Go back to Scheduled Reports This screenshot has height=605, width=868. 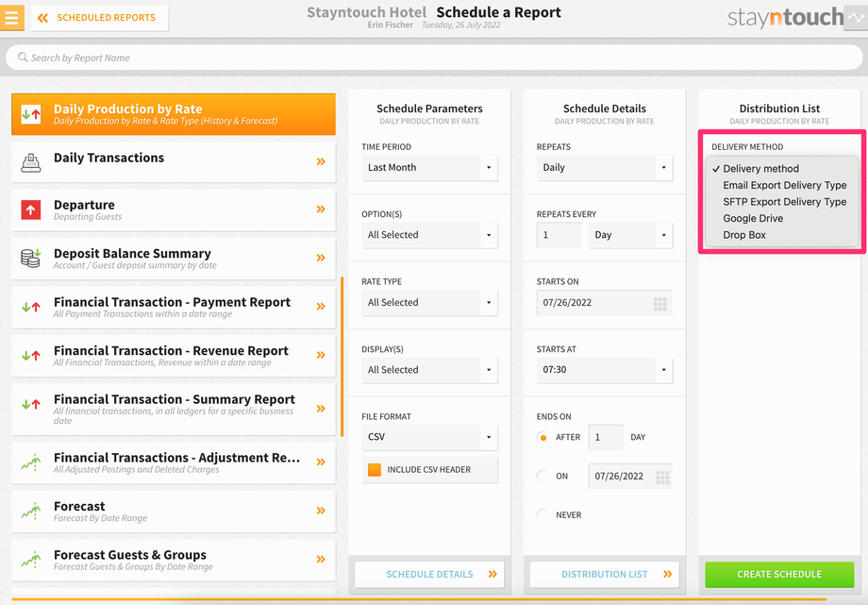[100, 18]
